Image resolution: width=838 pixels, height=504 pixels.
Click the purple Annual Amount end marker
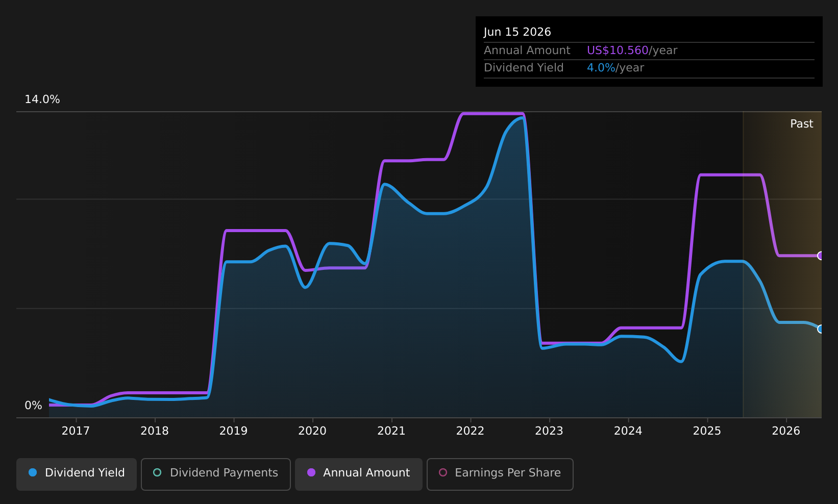point(821,256)
